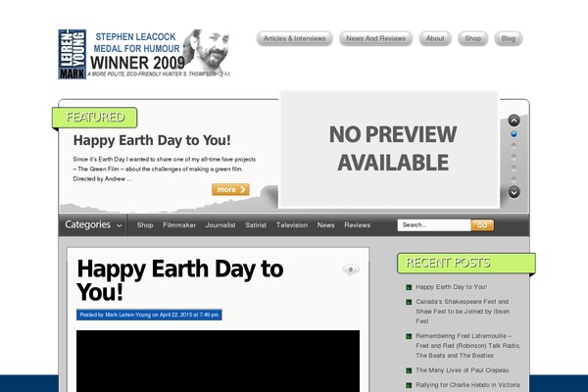Open Remembering Fred Latremouille post link
588x392 pixels.
(x=468, y=346)
